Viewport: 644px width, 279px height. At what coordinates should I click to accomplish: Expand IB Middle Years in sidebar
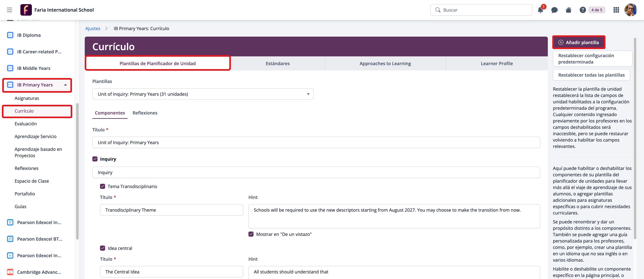pos(34,68)
